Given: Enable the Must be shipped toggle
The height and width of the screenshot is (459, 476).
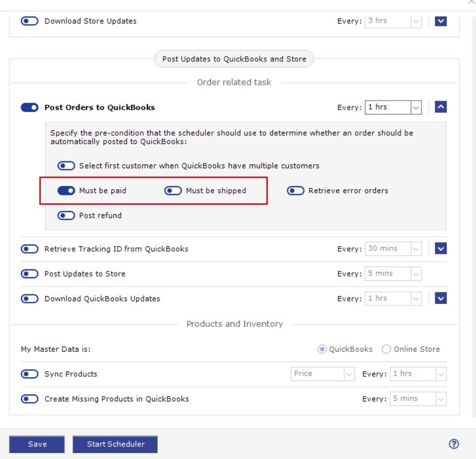Looking at the screenshot, I should (173, 191).
